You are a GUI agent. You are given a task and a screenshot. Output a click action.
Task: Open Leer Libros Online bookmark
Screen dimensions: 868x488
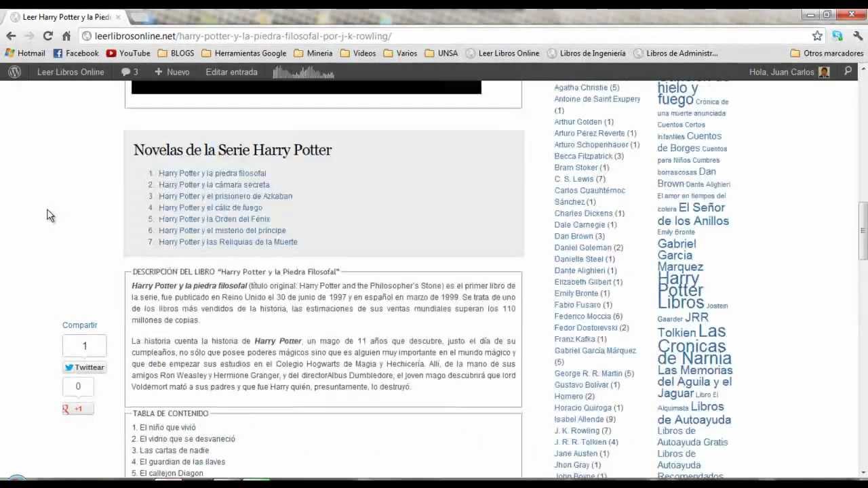pyautogui.click(x=502, y=53)
